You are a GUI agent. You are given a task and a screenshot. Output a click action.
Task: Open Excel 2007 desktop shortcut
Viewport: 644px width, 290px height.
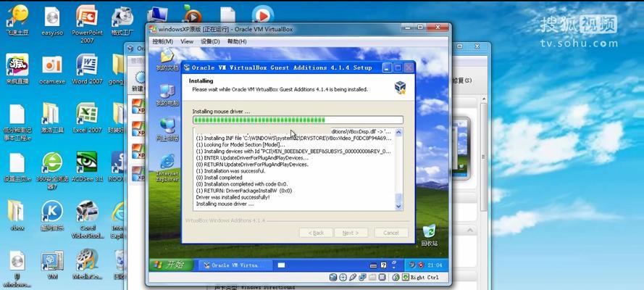pyautogui.click(x=87, y=117)
